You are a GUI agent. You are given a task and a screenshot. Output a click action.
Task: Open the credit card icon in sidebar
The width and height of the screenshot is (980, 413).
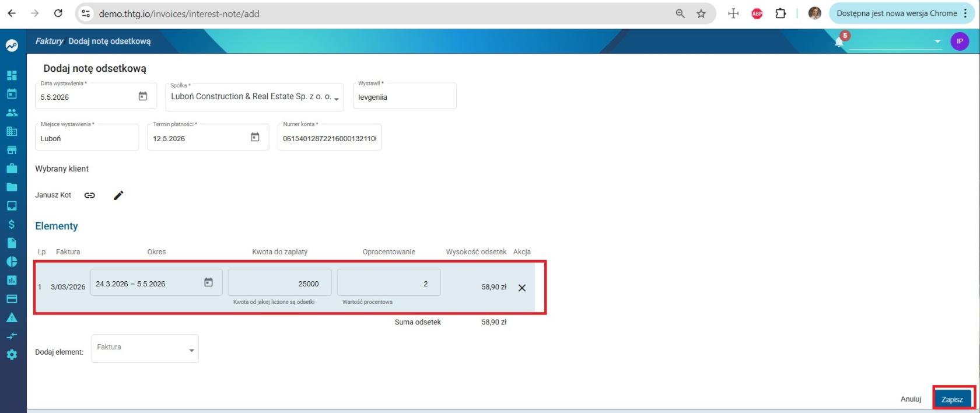12,299
